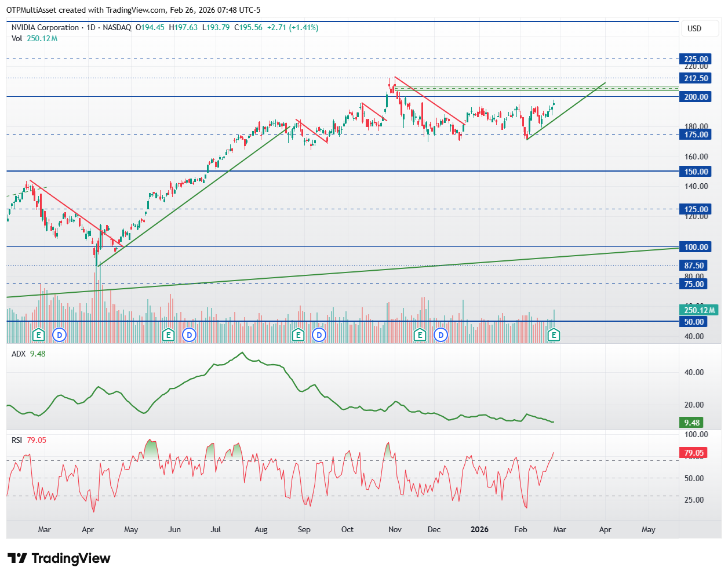Click the earnings marker just before Dec

pos(420,335)
